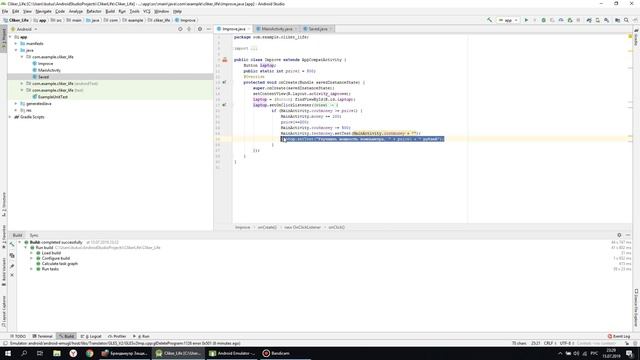
Task: Open the TODO tool window
Action: pos(18,336)
